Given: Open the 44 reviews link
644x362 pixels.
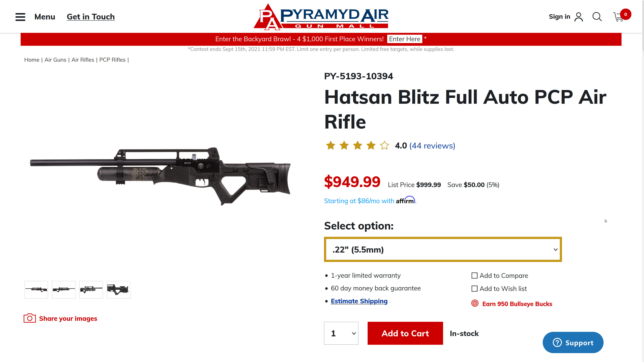Looking at the screenshot, I should pos(432,146).
